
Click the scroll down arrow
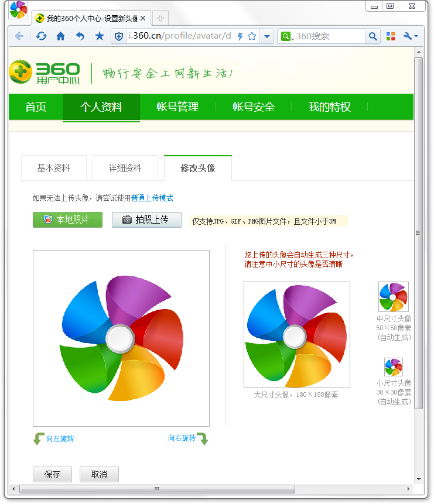pos(419,479)
